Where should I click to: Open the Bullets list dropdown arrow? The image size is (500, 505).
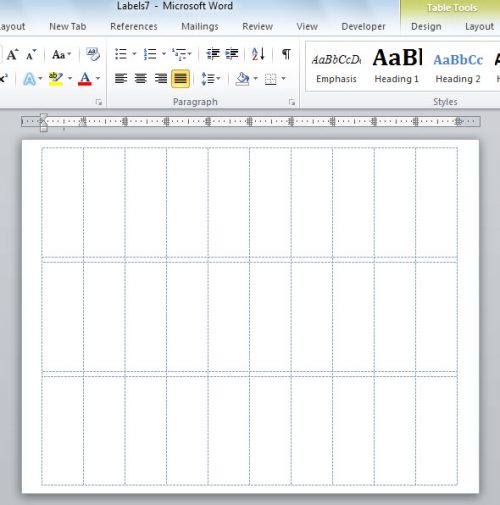pyautogui.click(x=134, y=54)
